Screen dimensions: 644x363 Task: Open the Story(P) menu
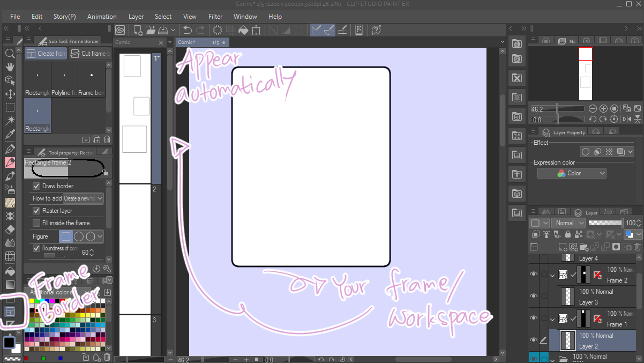[64, 17]
